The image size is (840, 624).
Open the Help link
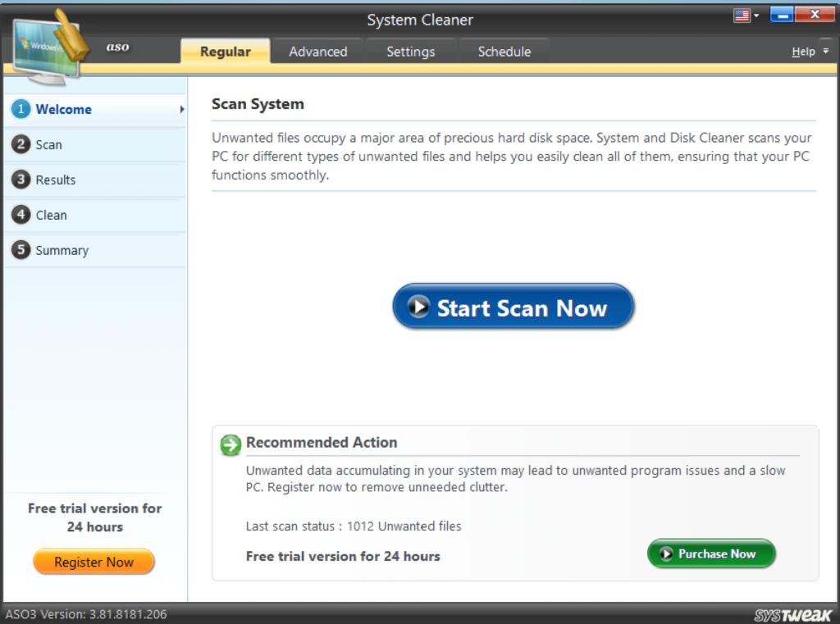coord(803,52)
